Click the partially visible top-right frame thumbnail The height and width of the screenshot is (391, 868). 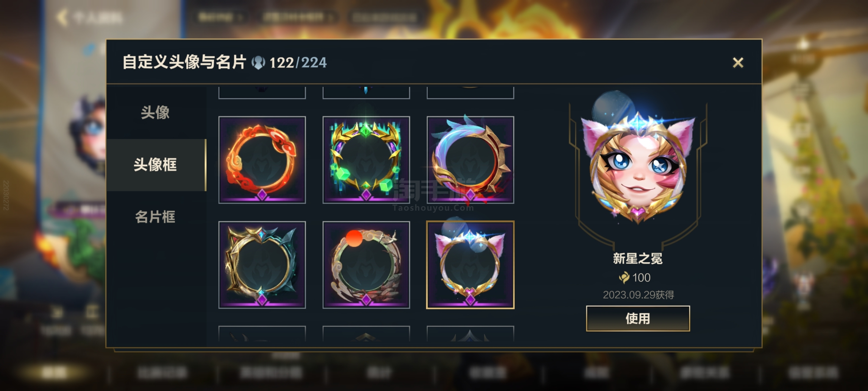(x=470, y=93)
